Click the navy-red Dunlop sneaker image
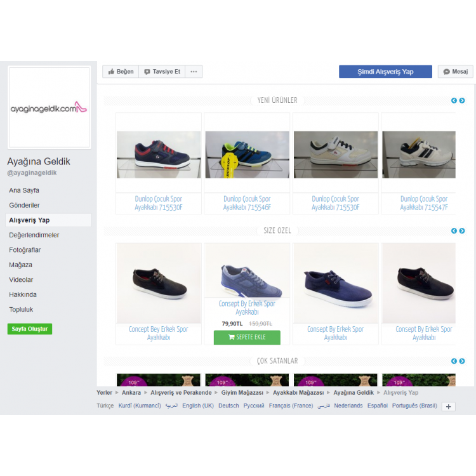 [159, 155]
